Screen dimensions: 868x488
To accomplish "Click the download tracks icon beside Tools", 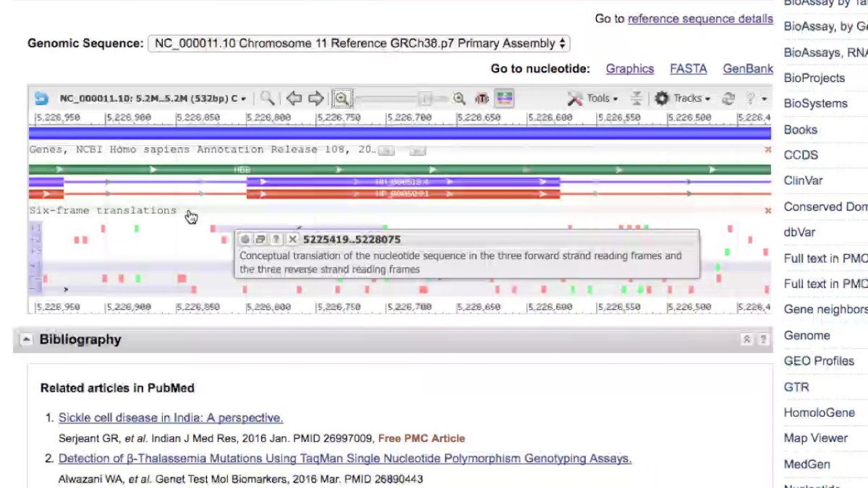I will click(636, 98).
